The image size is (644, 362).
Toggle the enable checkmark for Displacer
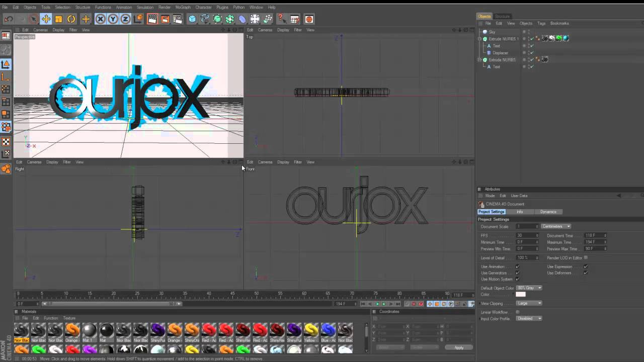point(532,53)
